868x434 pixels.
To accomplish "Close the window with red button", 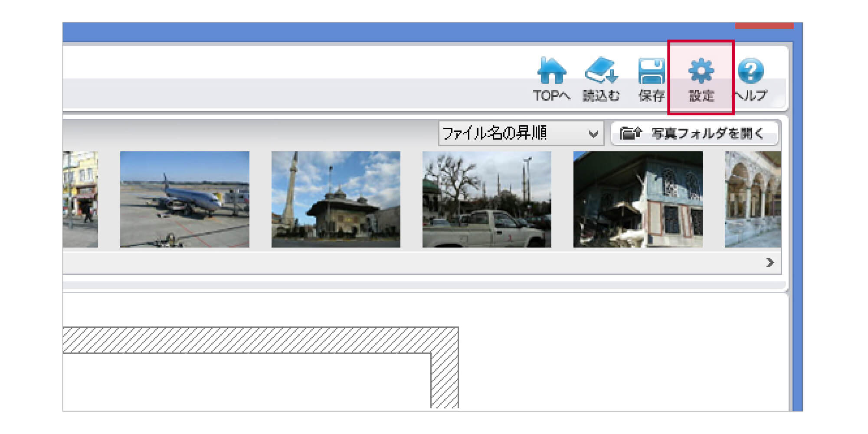I will click(764, 26).
